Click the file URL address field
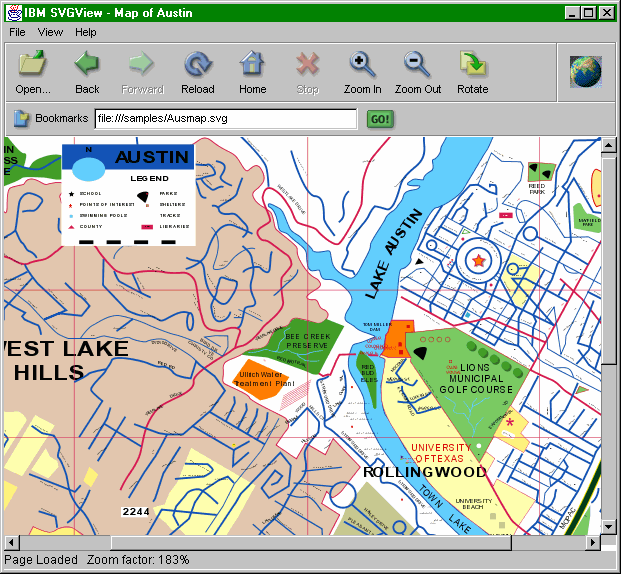The image size is (621, 574). pos(225,119)
